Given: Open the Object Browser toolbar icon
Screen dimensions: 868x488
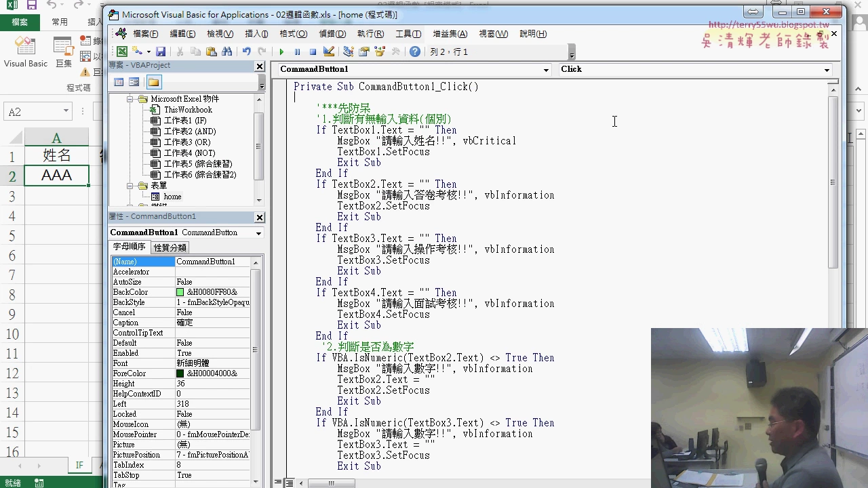Looking at the screenshot, I should pos(380,52).
